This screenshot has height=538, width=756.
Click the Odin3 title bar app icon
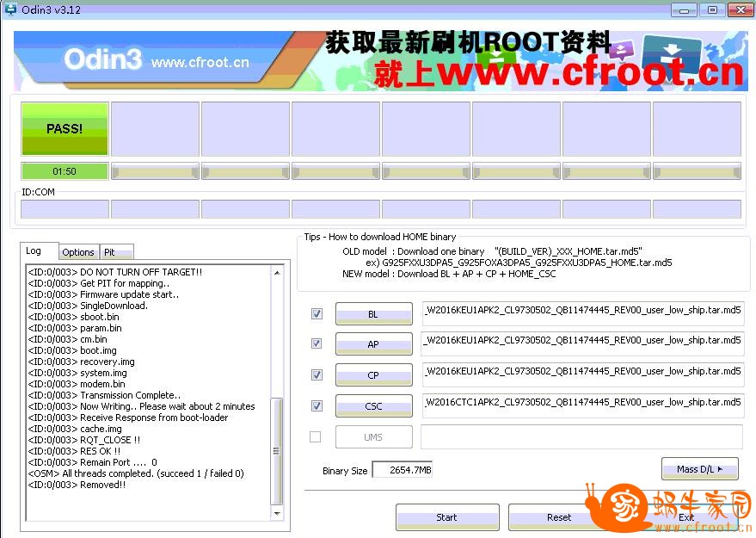click(10, 9)
